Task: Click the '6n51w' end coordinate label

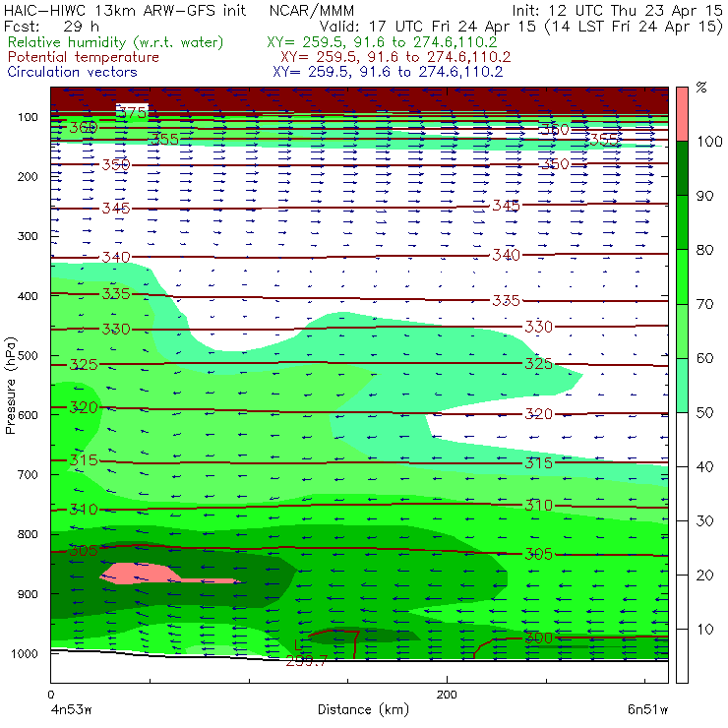Action: pyautogui.click(x=647, y=709)
